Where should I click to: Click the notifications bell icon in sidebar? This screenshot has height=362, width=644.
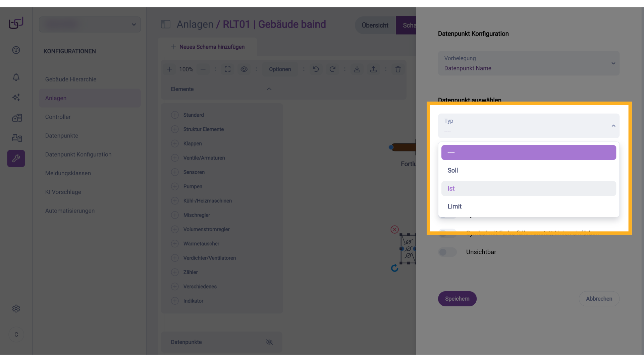(16, 77)
